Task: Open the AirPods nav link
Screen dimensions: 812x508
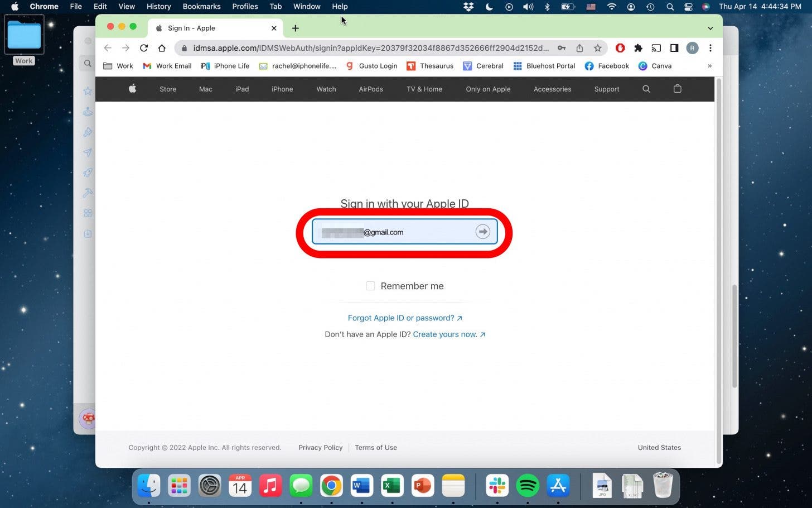Action: tap(371, 89)
